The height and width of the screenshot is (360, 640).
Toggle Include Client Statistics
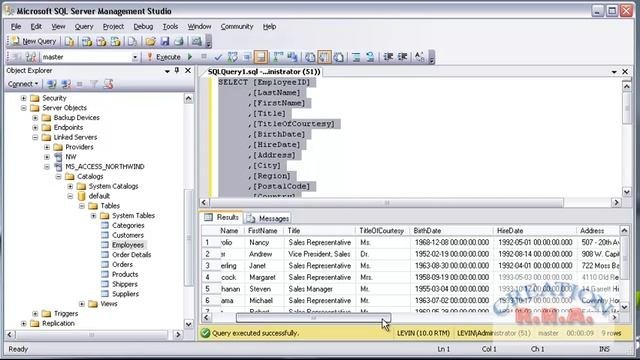pos(293,57)
